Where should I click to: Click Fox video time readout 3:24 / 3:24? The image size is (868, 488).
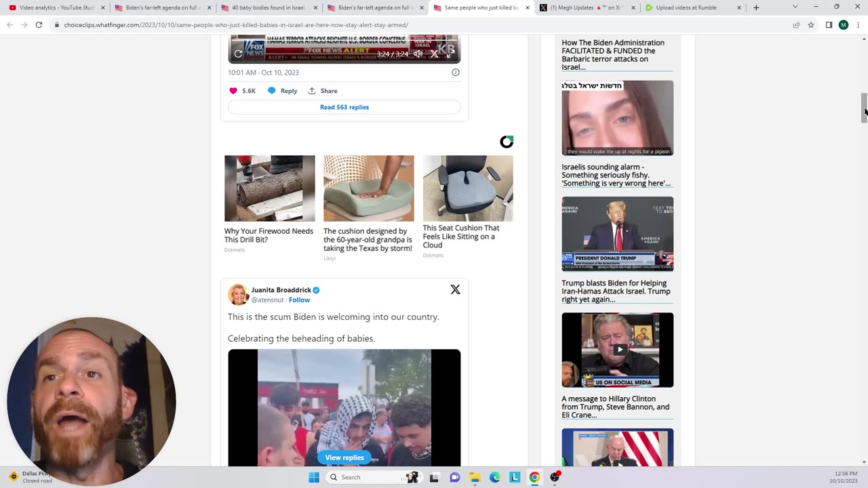393,54
